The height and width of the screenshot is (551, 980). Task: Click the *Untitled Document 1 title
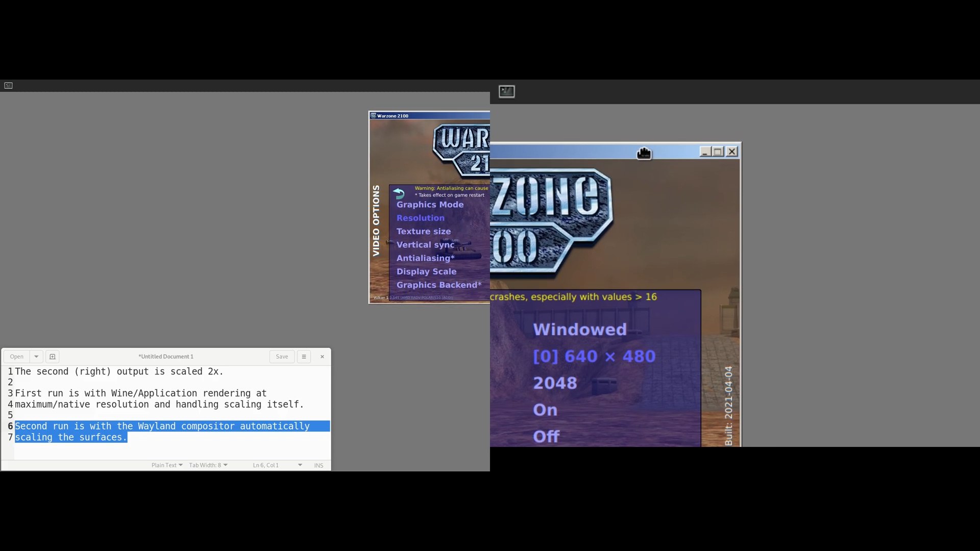point(166,357)
